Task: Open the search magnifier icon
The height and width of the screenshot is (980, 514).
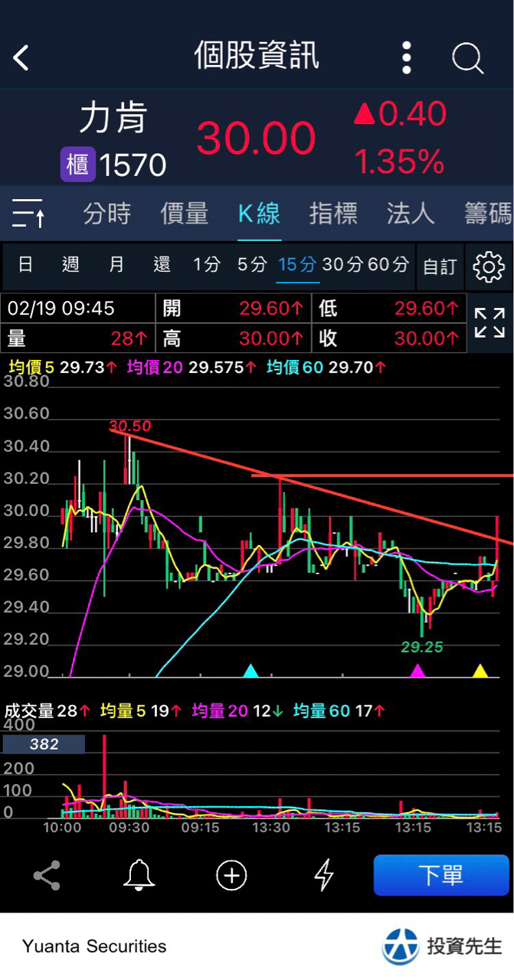Action: coord(467,57)
